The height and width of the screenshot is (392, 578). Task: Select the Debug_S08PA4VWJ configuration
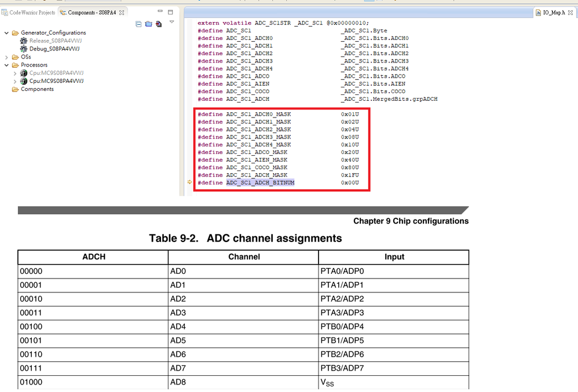coord(54,49)
